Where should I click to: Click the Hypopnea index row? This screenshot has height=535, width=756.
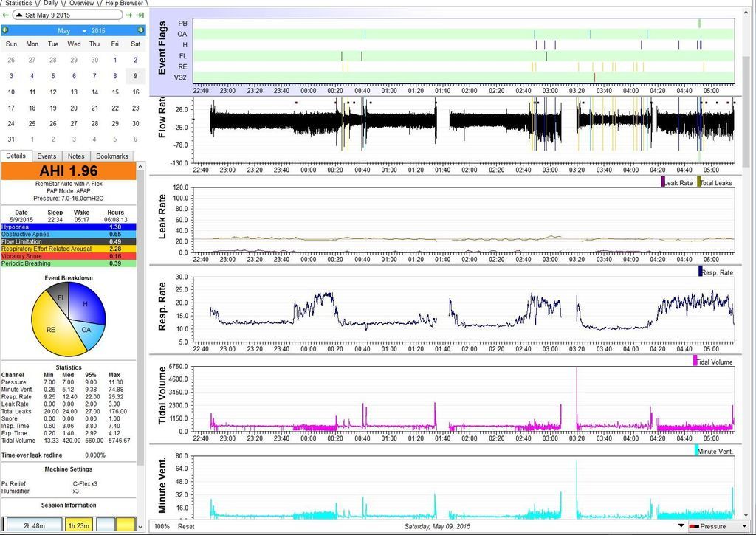pos(69,227)
